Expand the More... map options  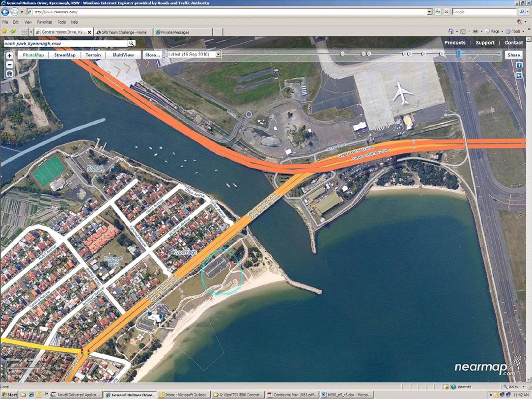click(152, 55)
